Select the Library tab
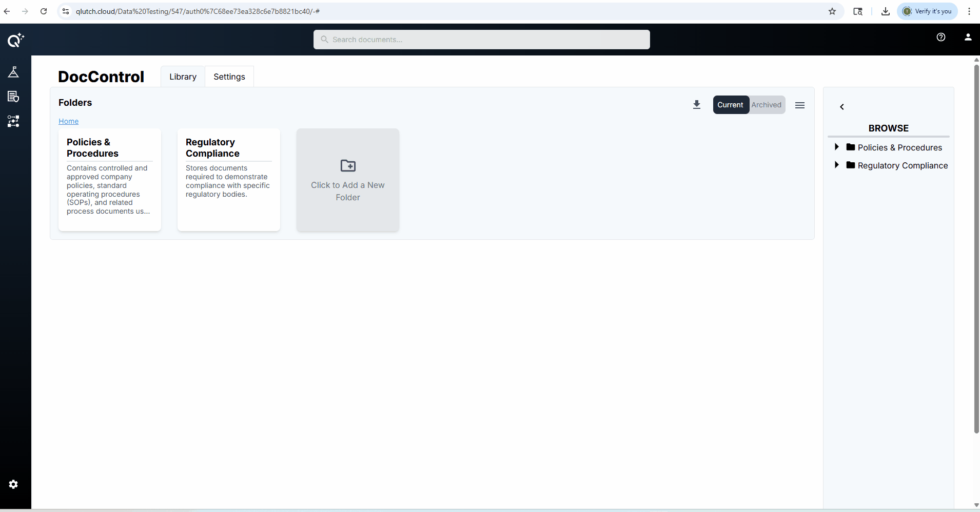The width and height of the screenshot is (980, 512). tap(183, 77)
